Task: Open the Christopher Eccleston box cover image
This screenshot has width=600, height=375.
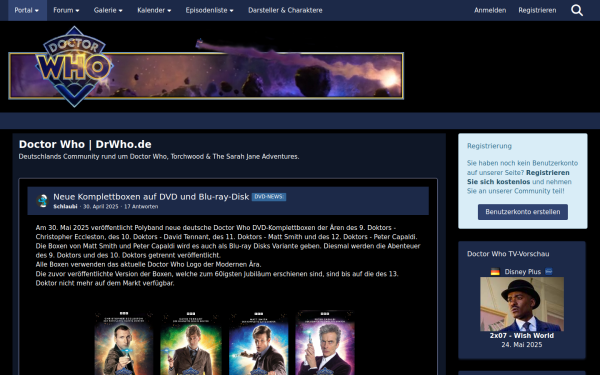Action: (x=124, y=343)
